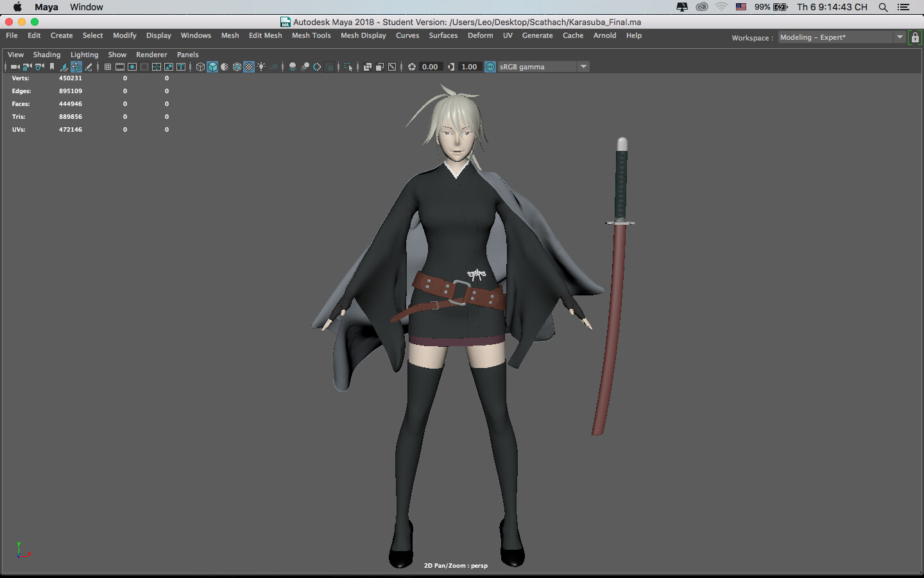Toggle 2D pan/zoom icon
The image size is (924, 578).
click(x=76, y=67)
